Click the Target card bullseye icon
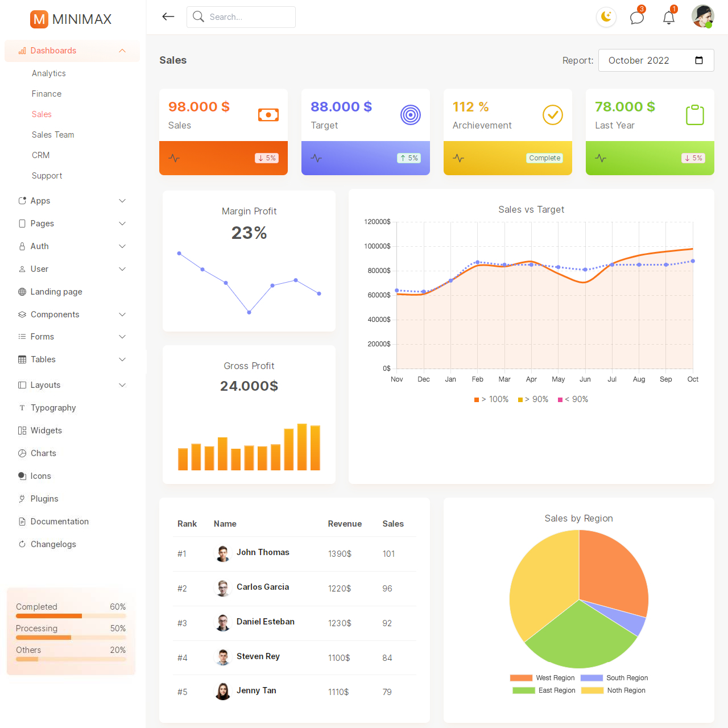Viewport: 728px width, 728px height. (x=411, y=115)
